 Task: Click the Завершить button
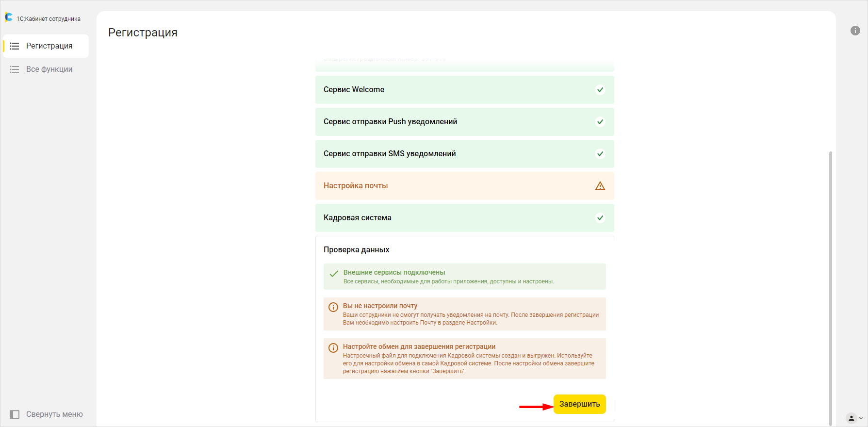point(580,404)
